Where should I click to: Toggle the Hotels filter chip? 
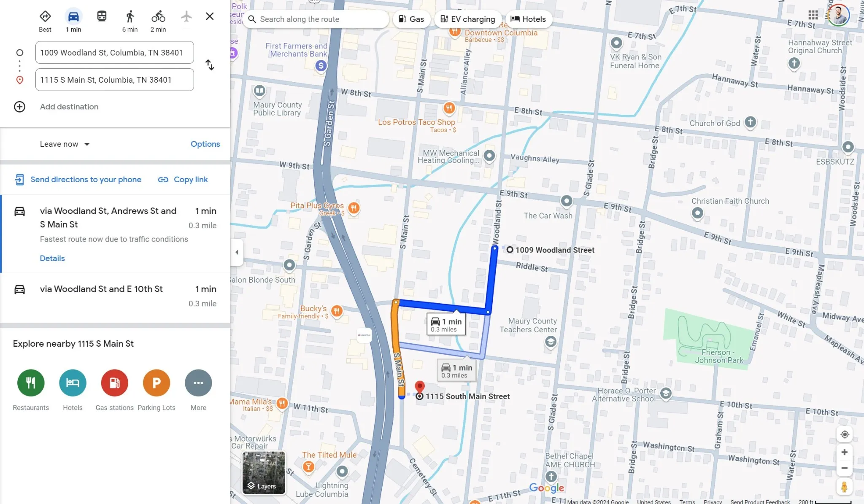click(x=528, y=19)
